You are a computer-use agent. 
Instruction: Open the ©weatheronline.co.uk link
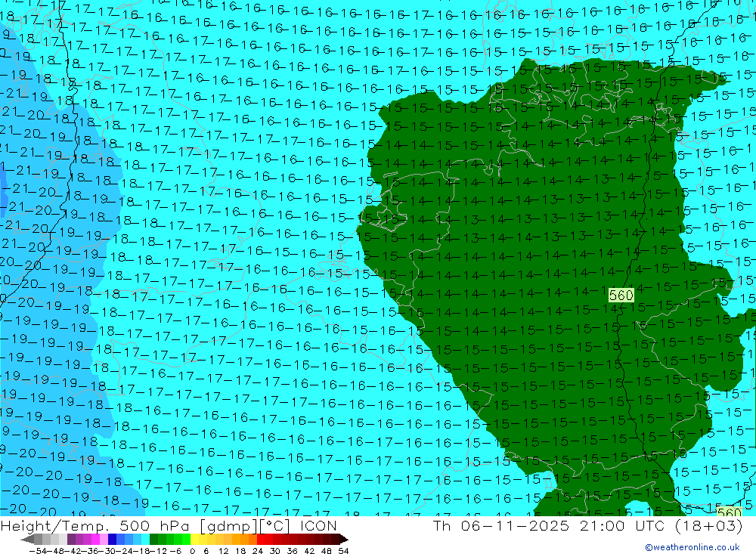pos(692,546)
